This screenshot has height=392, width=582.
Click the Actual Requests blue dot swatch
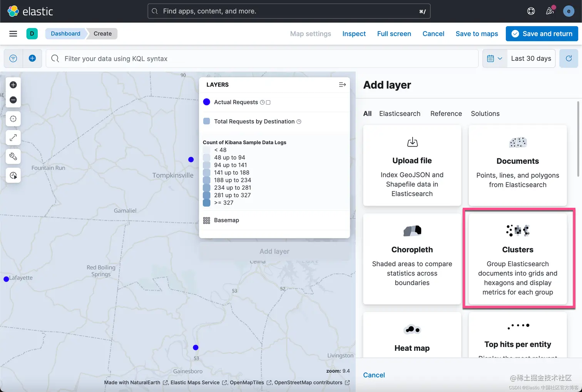207,102
